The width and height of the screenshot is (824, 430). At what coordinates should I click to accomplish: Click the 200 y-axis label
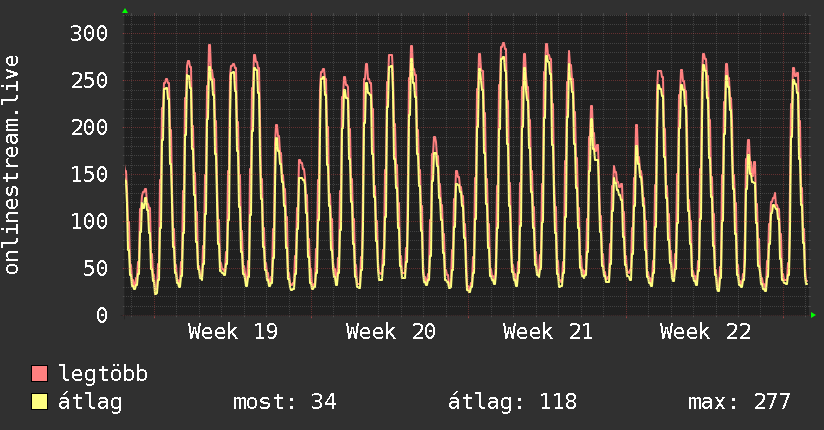click(x=89, y=127)
